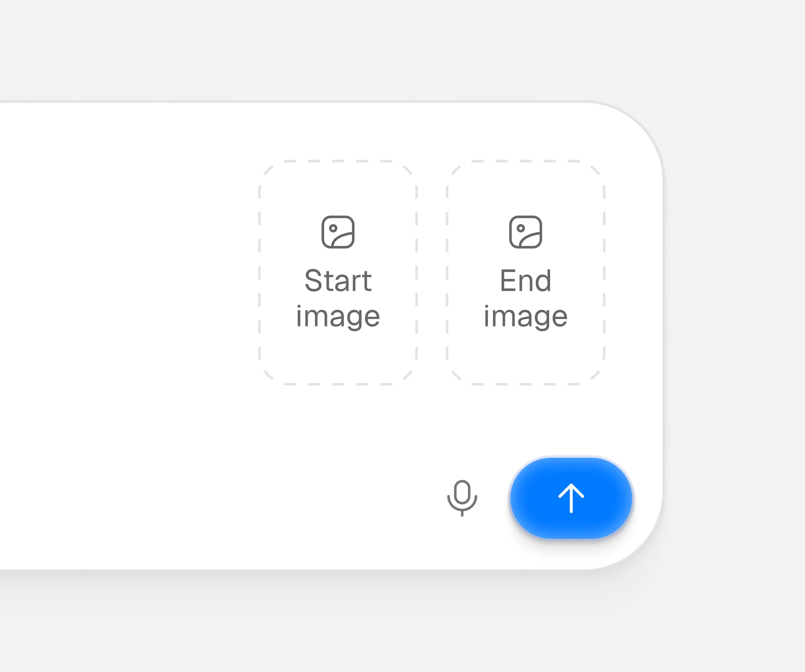Click the word "Start" in the left slot
805x672 pixels.
click(x=338, y=280)
